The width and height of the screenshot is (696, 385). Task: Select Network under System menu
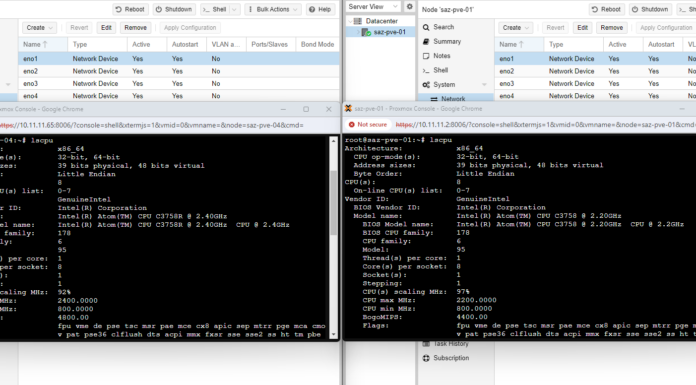pyautogui.click(x=453, y=98)
